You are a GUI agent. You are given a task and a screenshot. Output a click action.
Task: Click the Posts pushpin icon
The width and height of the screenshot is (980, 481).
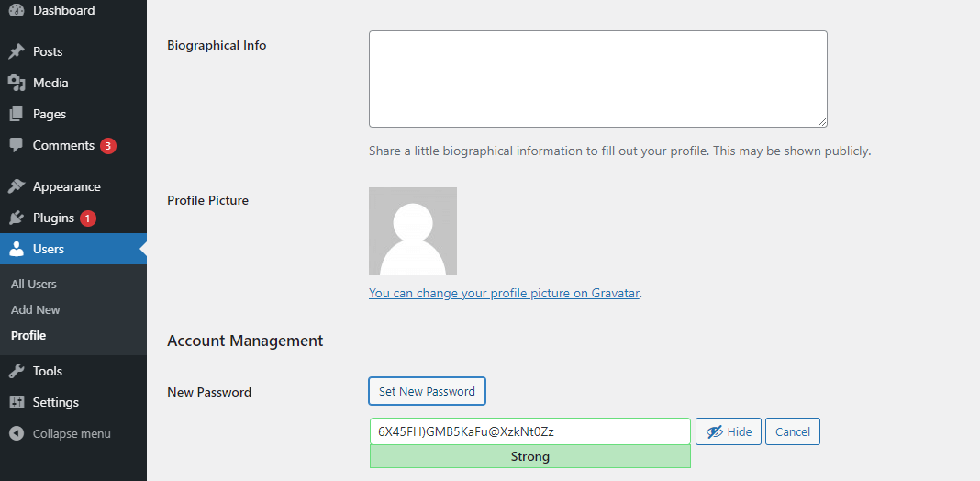click(x=17, y=51)
